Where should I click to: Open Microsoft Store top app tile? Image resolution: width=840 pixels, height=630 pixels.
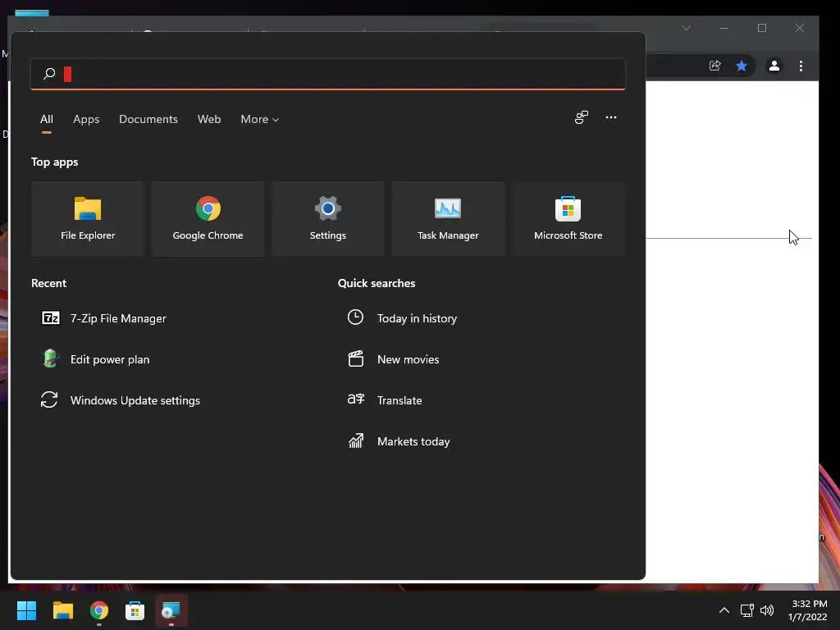568,218
